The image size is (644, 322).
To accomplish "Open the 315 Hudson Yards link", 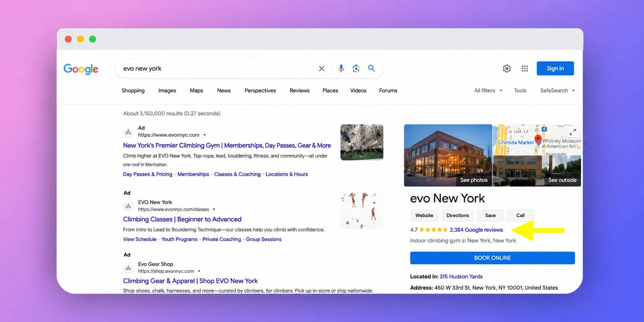I will (461, 277).
